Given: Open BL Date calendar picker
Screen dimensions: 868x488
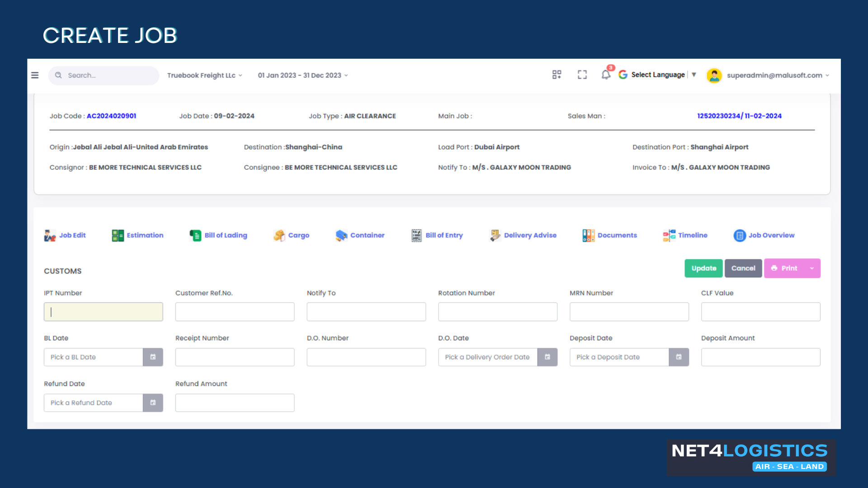Looking at the screenshot, I should pyautogui.click(x=153, y=357).
